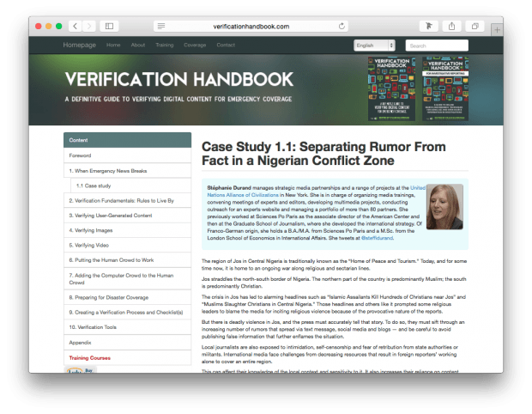The image size is (532, 414).
Task: Toggle the Safari sidebar button
Action: [x=110, y=27]
